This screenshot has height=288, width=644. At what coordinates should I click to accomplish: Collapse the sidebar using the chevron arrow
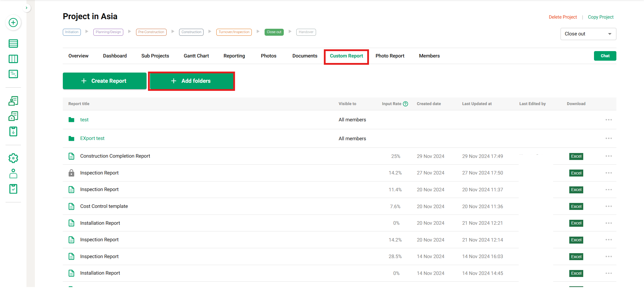pos(27,8)
